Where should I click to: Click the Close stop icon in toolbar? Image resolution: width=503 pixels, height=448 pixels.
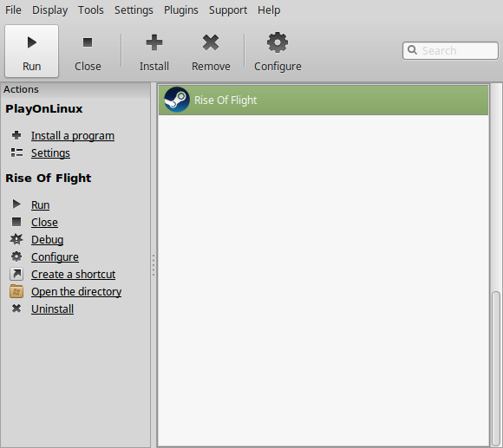click(x=88, y=42)
